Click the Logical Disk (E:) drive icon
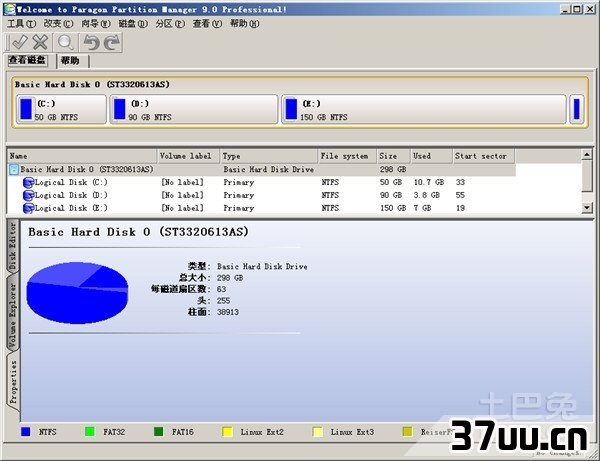Viewport: 600px width, 461px height. 28,209
